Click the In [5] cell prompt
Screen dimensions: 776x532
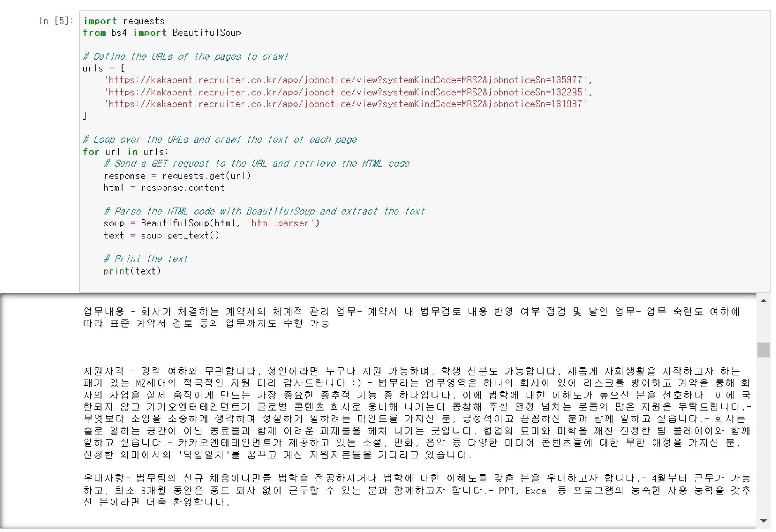(56, 21)
